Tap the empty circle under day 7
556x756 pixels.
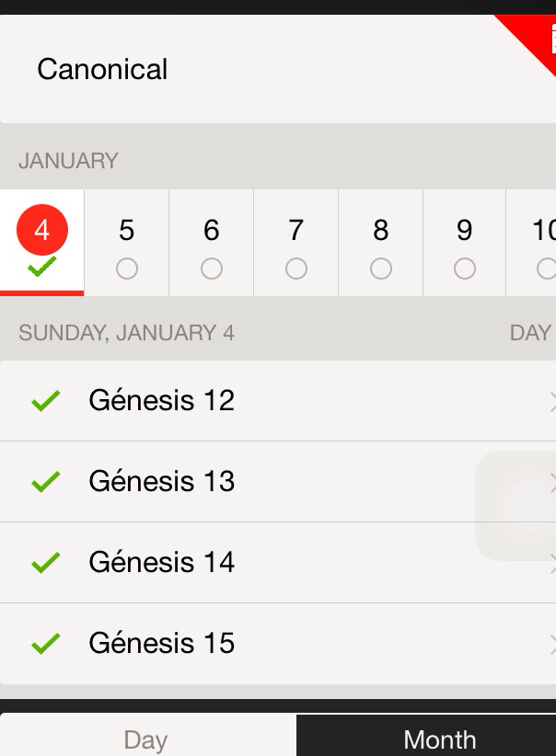click(296, 269)
